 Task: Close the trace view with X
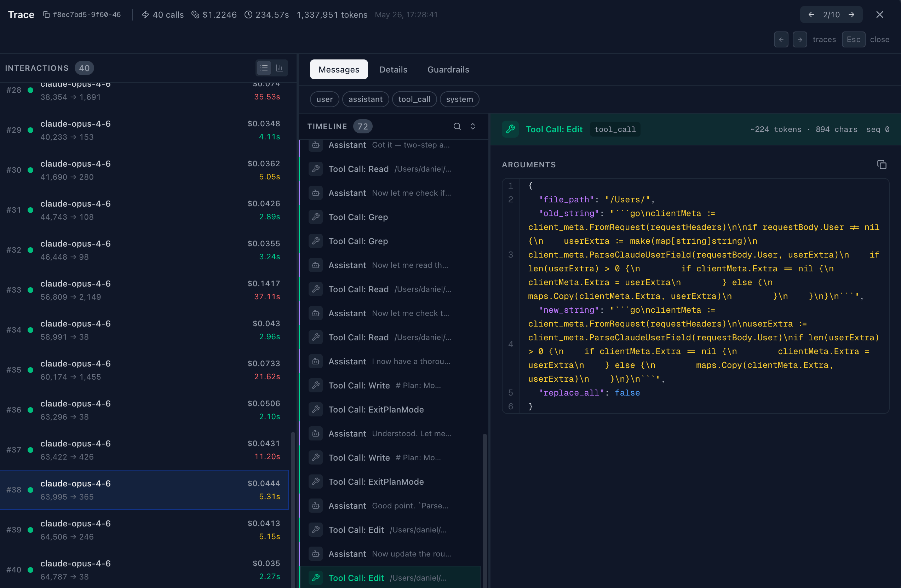[879, 15]
